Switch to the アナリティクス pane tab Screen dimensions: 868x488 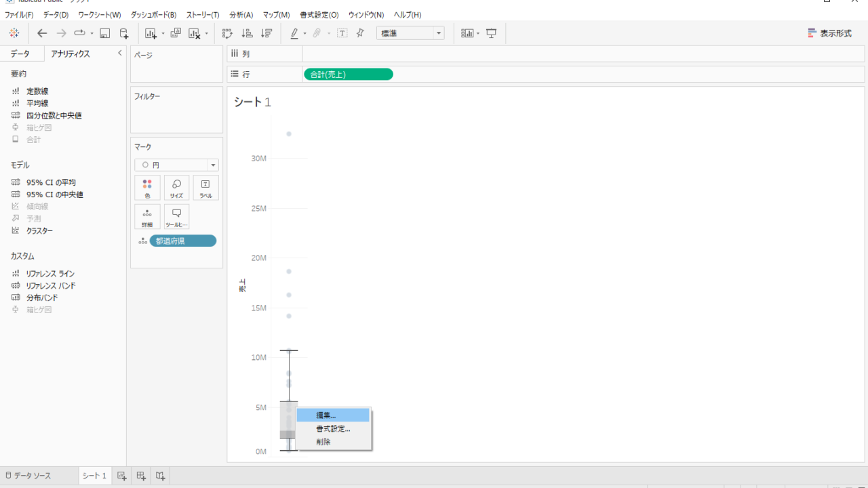[71, 54]
